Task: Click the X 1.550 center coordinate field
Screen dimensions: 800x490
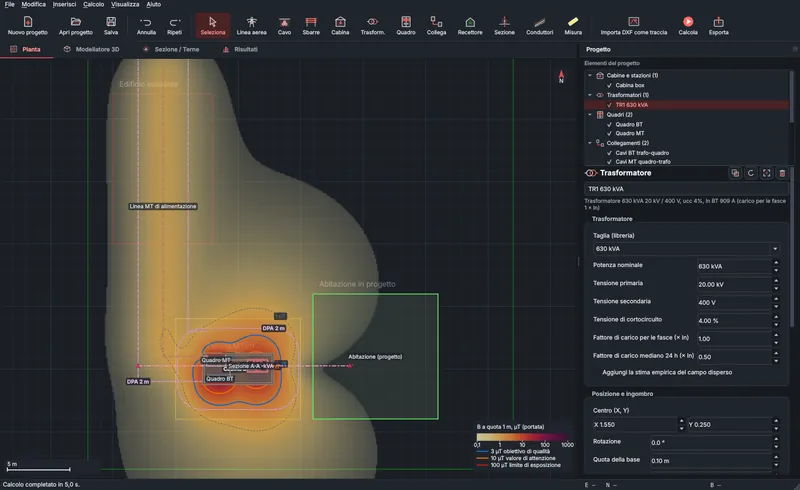Action: click(635, 425)
